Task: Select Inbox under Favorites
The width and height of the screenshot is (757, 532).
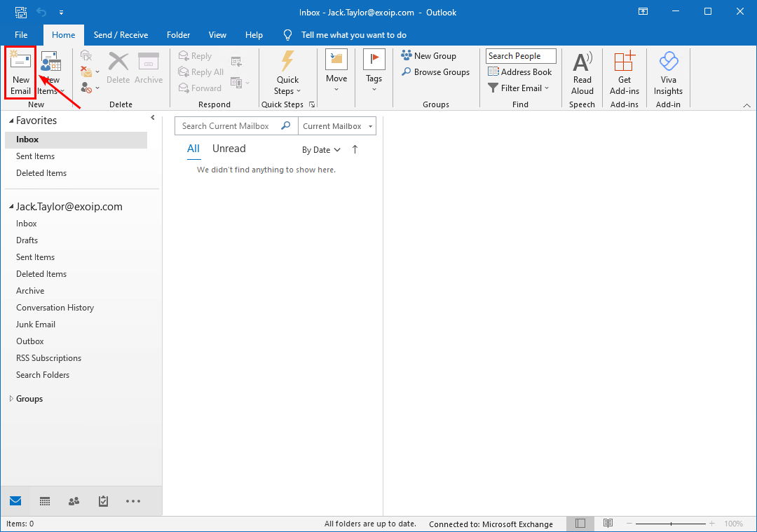Action: click(x=76, y=139)
